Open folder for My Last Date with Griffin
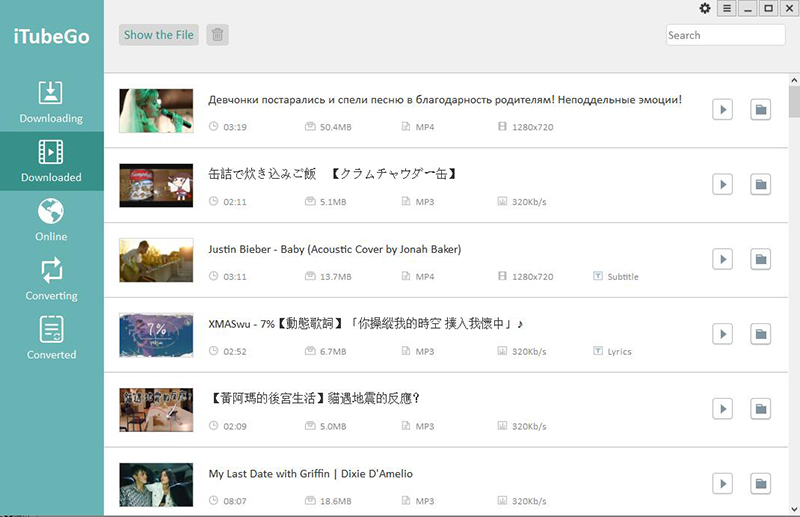This screenshot has width=800, height=517. click(760, 484)
